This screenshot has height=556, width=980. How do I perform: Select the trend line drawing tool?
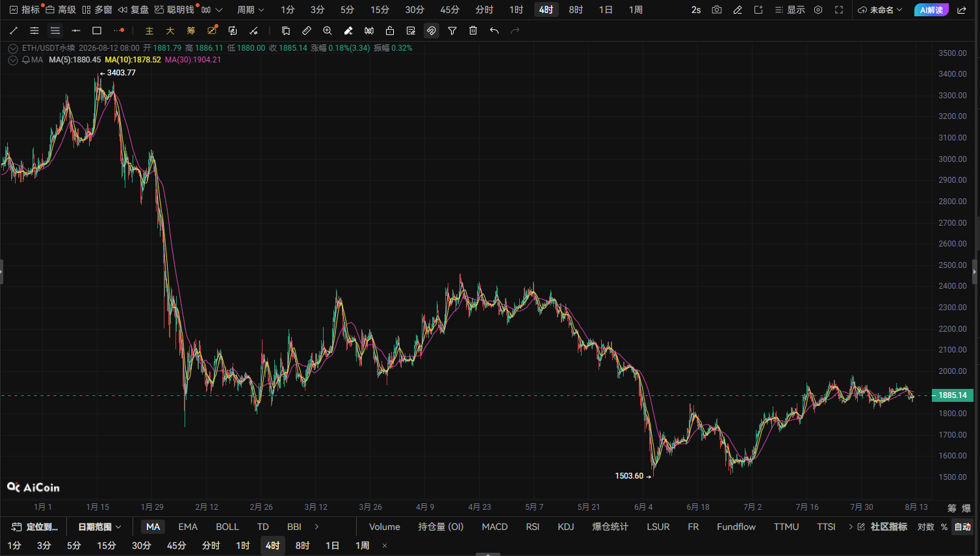point(14,31)
